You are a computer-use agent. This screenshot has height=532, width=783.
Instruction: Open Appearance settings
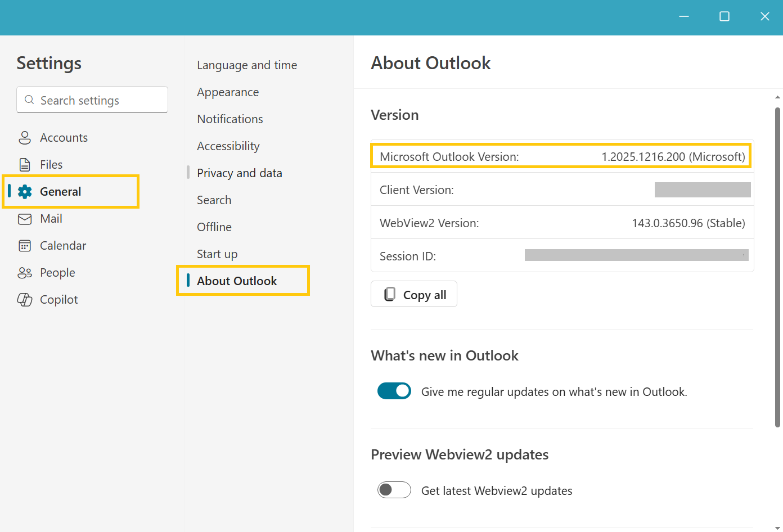(x=228, y=92)
